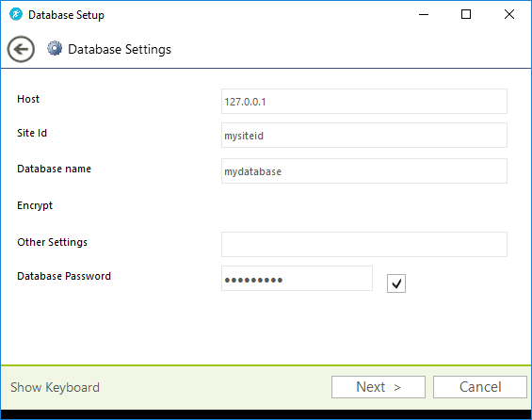Click the Host label
532x420 pixels.
pyautogui.click(x=28, y=99)
